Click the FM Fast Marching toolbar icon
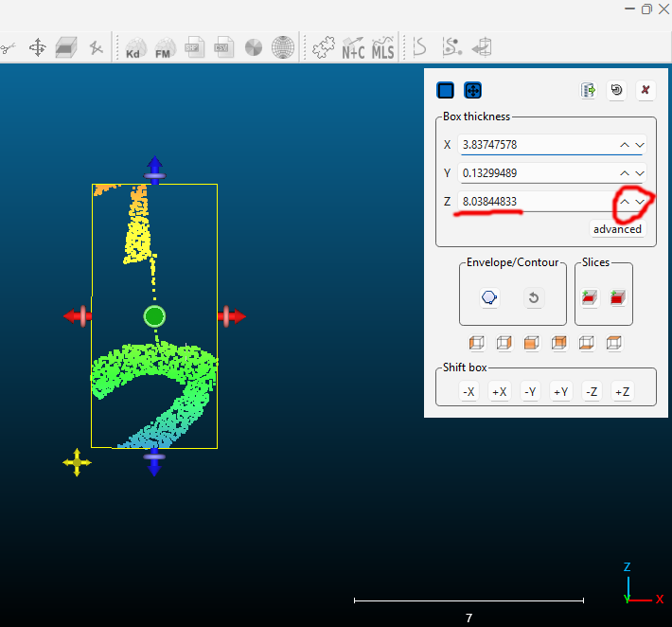Viewport: 672px width, 627px height. (164, 47)
